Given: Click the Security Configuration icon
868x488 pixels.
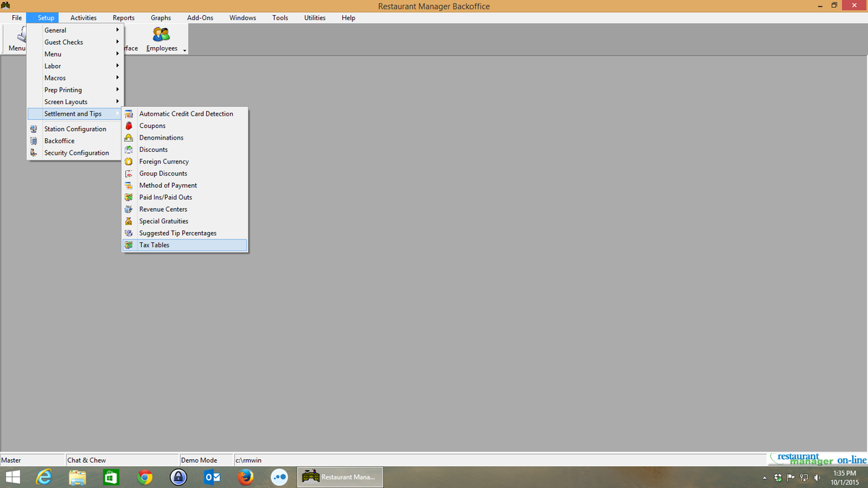Looking at the screenshot, I should pos(33,153).
